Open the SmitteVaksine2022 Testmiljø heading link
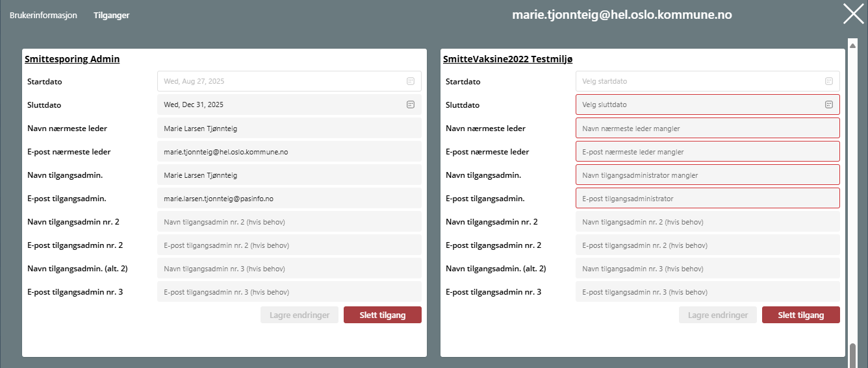Image resolution: width=868 pixels, height=368 pixels. [x=507, y=59]
